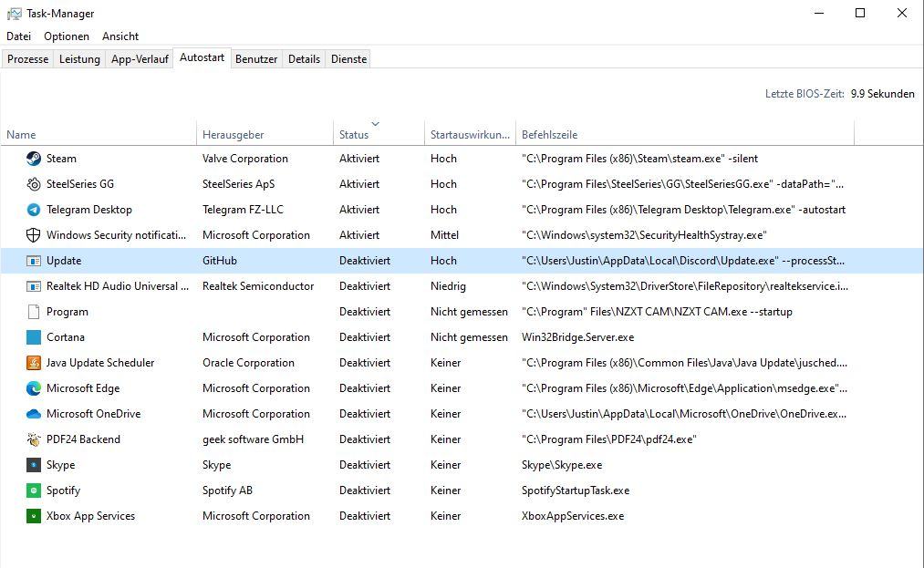Select the PDF24 Backend row name
This screenshot has height=568, width=924.
[83, 439]
